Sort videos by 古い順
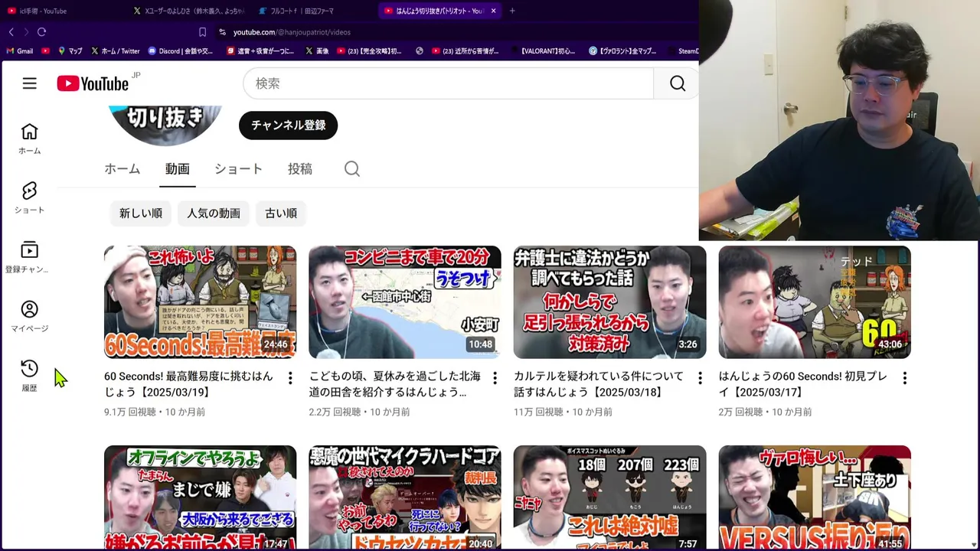Image resolution: width=980 pixels, height=551 pixels. pos(281,214)
